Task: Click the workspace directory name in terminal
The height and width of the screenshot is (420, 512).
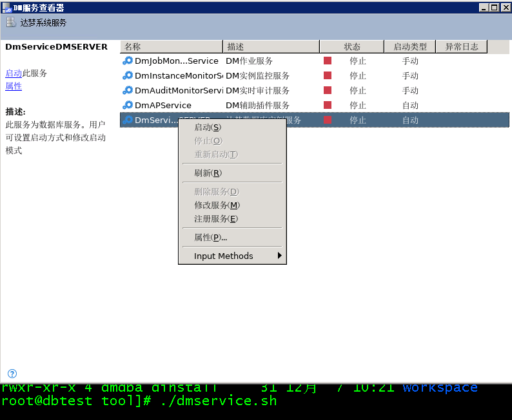Action: point(440,387)
